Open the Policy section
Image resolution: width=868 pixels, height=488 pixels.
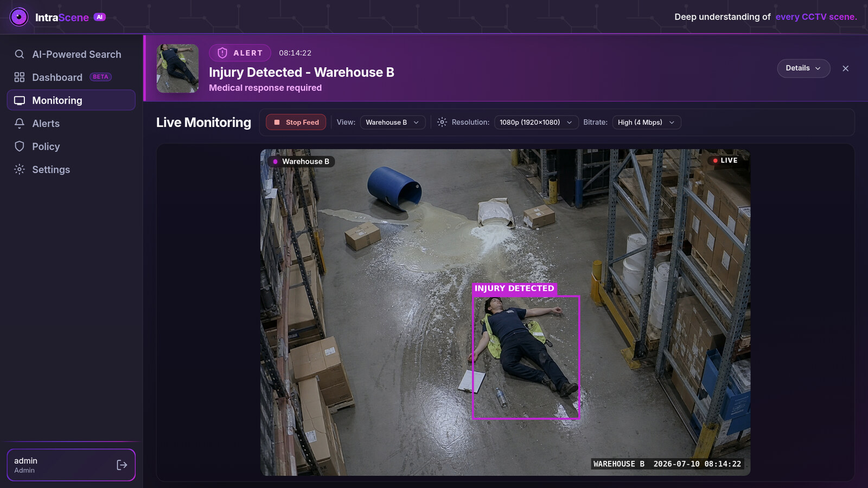coord(71,146)
